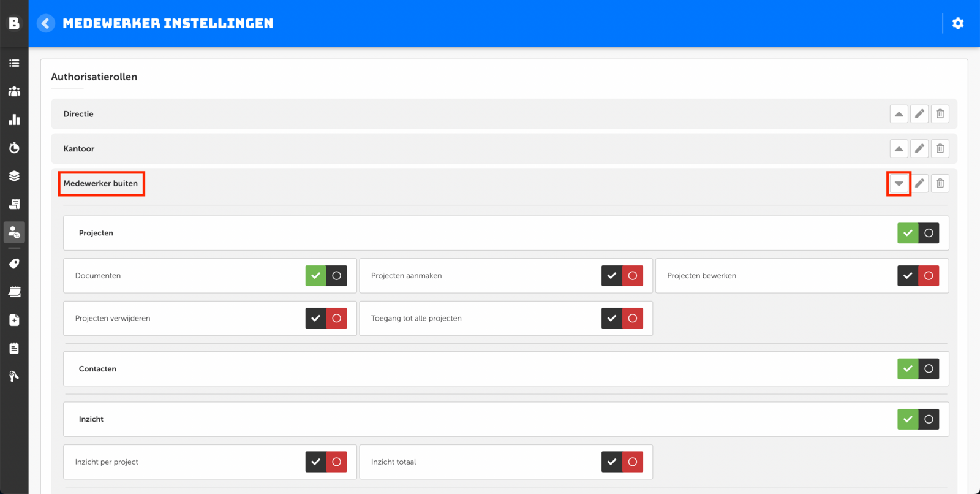This screenshot has height=494, width=980.
Task: Enable the Contacten section checkmark
Action: point(908,369)
